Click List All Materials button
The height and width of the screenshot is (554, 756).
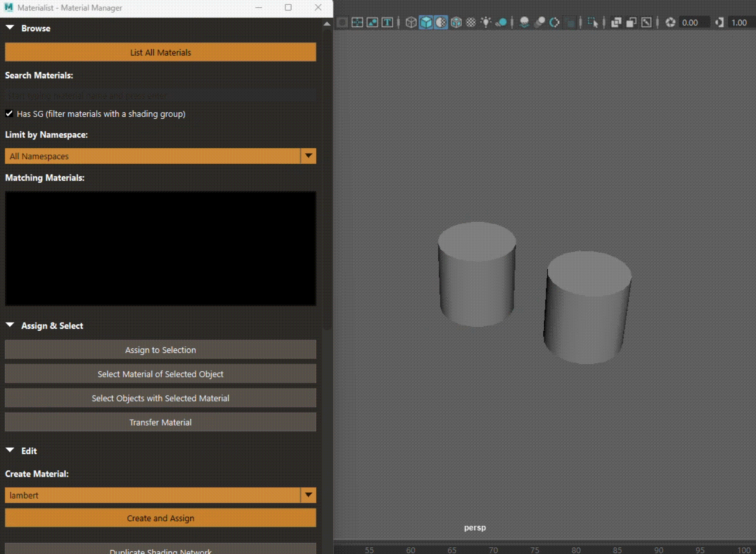click(x=161, y=52)
